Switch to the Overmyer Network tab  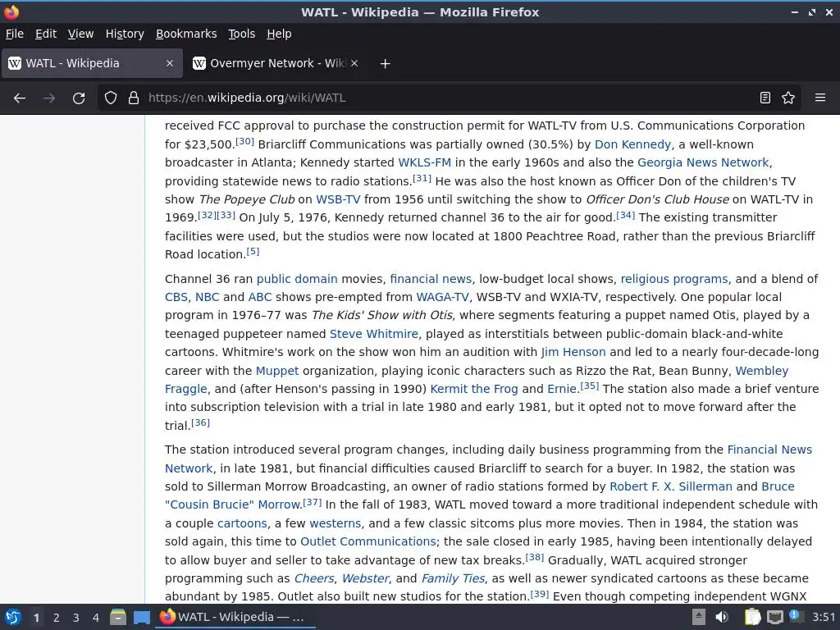(x=276, y=63)
